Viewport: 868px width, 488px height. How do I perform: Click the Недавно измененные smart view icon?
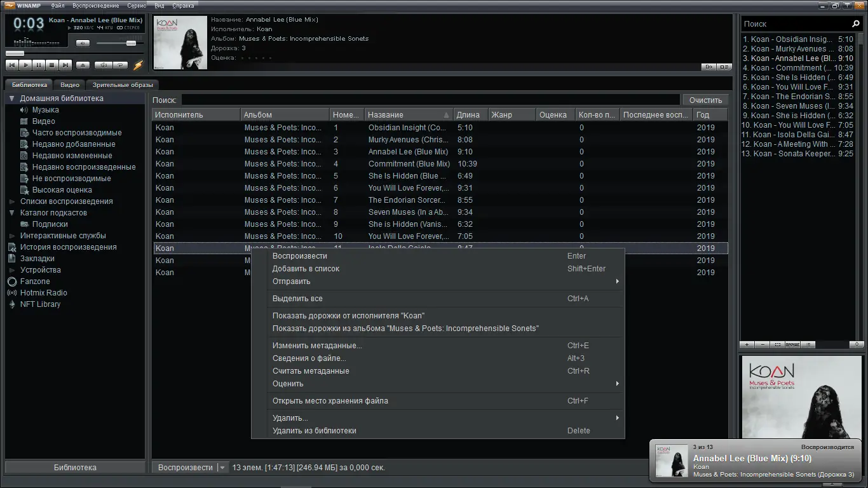coord(24,156)
